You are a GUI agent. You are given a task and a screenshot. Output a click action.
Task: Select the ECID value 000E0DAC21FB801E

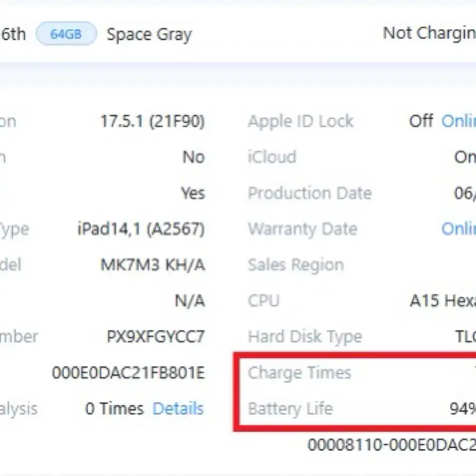pos(128,372)
